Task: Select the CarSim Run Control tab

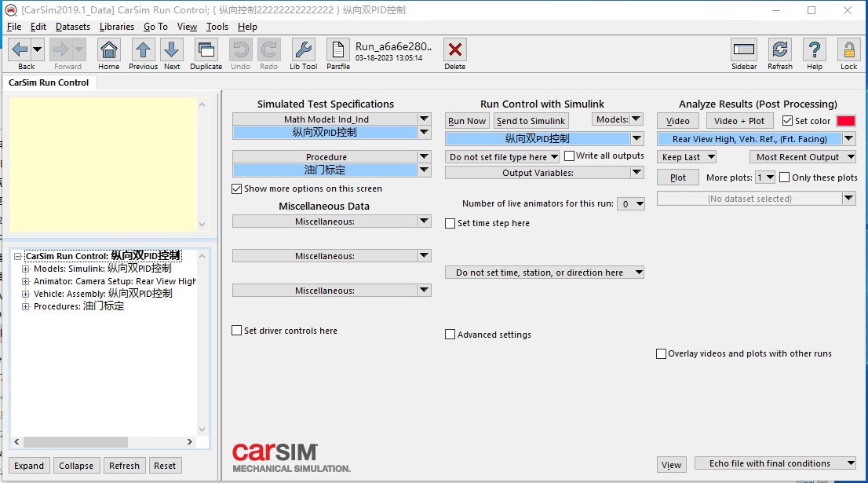Action: click(x=49, y=82)
